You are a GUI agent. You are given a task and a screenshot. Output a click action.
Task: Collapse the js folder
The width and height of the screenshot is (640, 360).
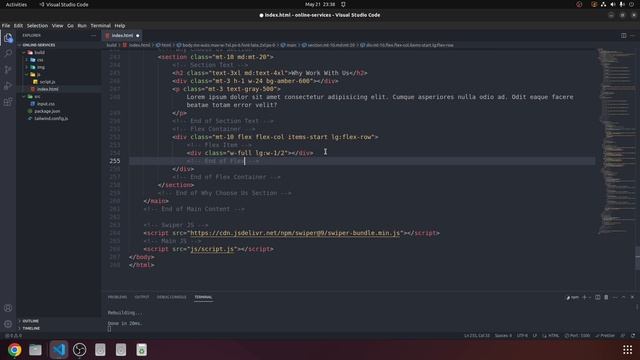coord(38,75)
